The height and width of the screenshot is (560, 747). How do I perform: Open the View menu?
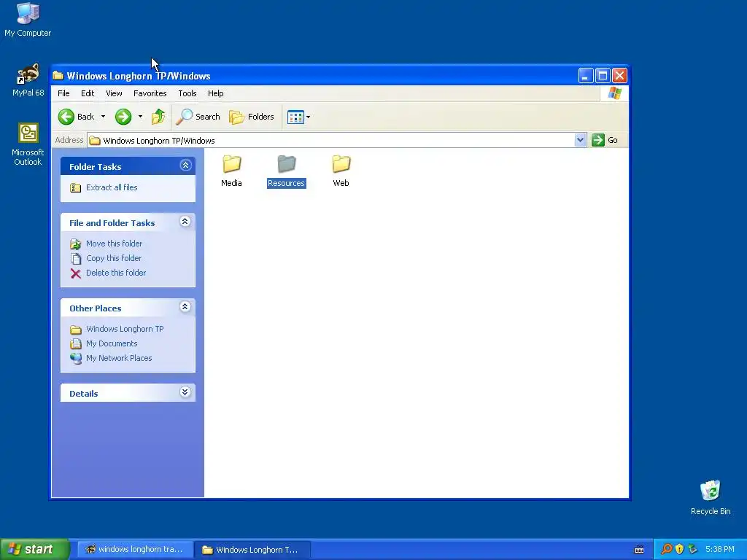pyautogui.click(x=114, y=93)
